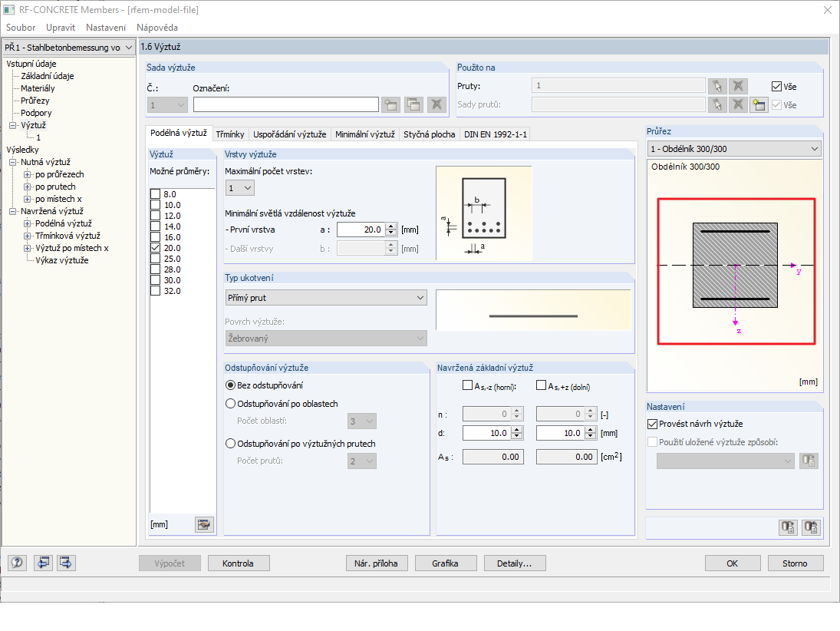
Task: Open the Nastavení menu
Action: click(x=106, y=28)
